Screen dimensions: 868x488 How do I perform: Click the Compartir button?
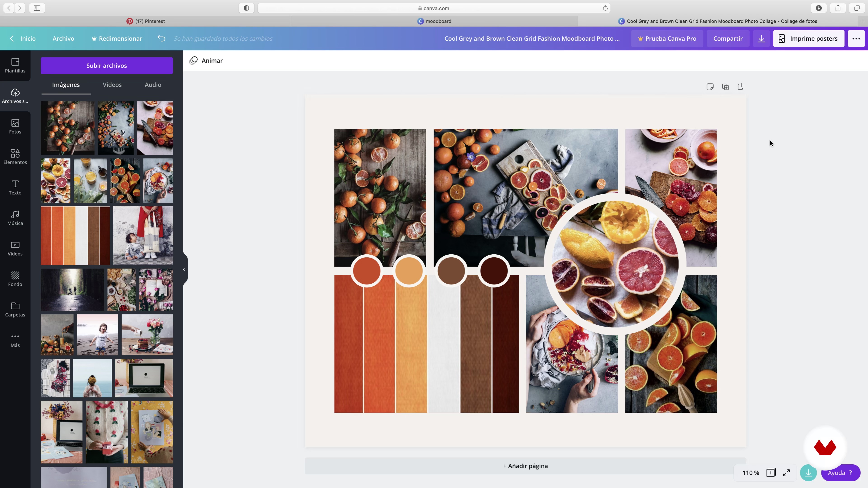point(728,38)
